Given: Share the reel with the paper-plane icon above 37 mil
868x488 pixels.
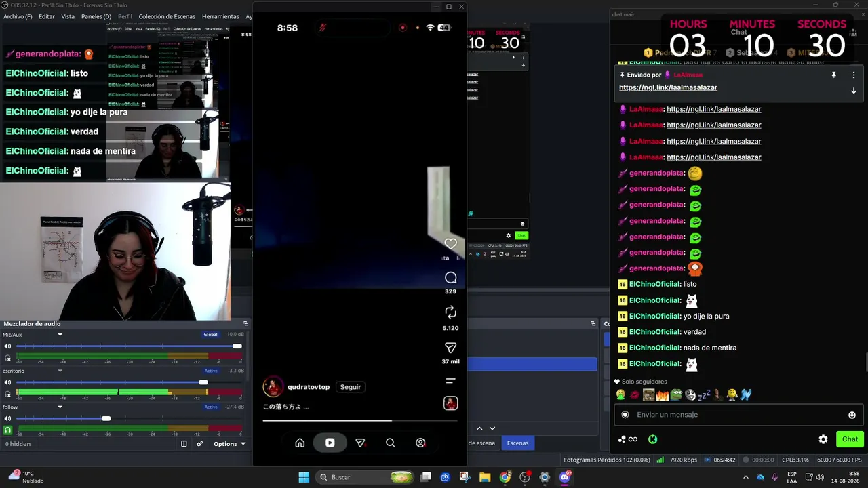Looking at the screenshot, I should tap(450, 348).
